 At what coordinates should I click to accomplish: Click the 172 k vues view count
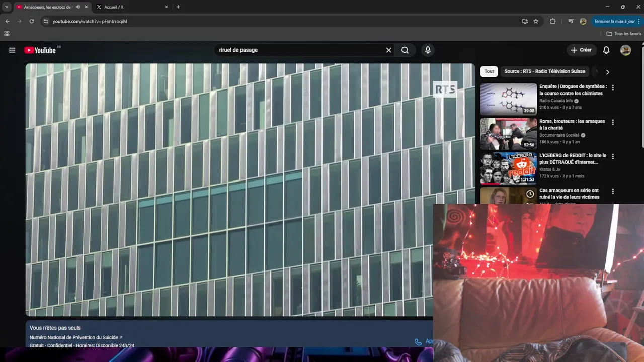pyautogui.click(x=549, y=176)
